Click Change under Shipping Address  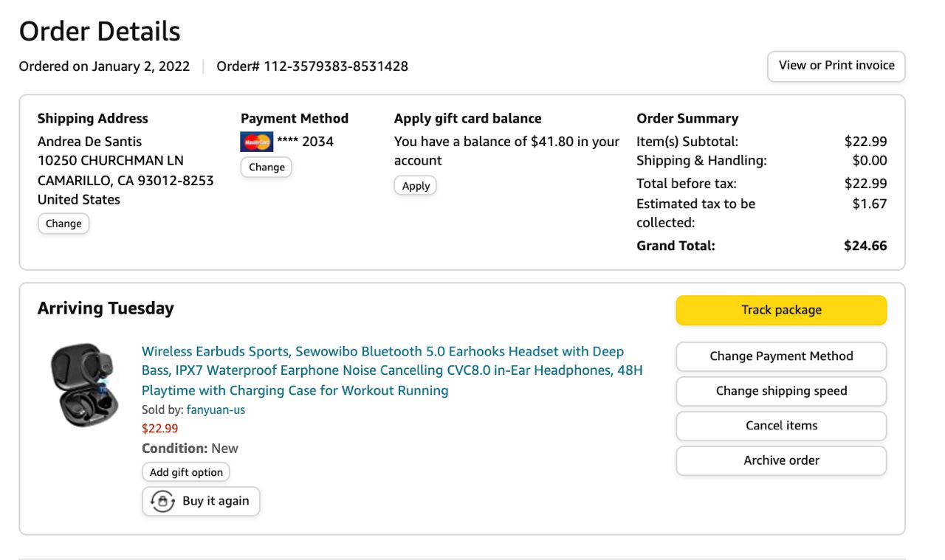(x=63, y=224)
